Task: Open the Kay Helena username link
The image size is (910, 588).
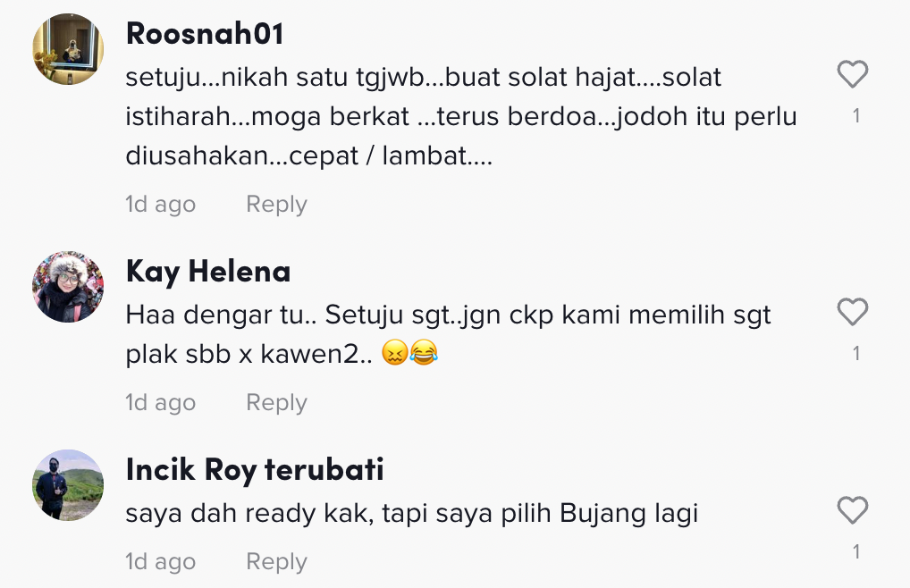Action: pos(208,272)
